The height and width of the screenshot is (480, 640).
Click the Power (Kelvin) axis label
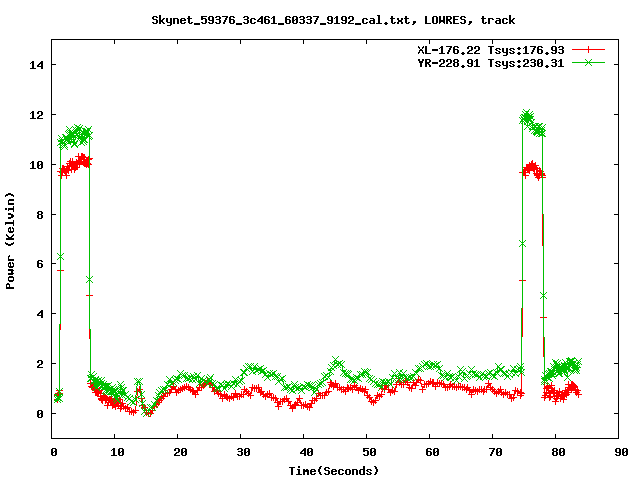[x=10, y=241]
